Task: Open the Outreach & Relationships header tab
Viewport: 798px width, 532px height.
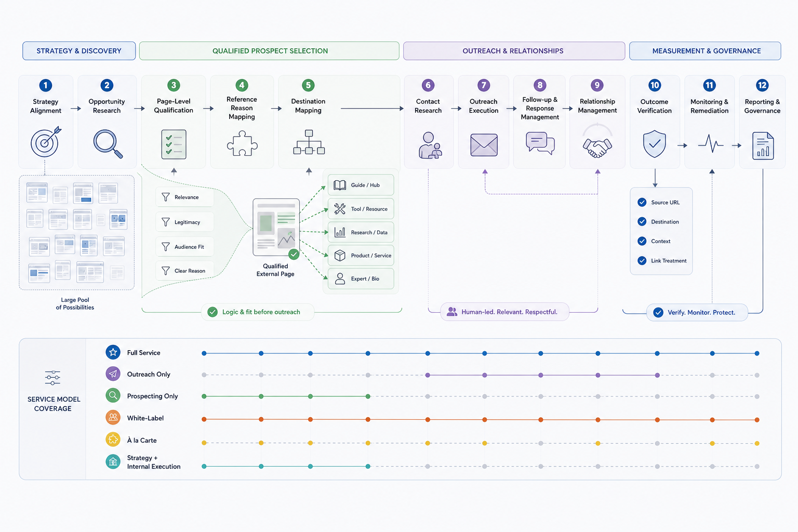Action: coord(514,51)
